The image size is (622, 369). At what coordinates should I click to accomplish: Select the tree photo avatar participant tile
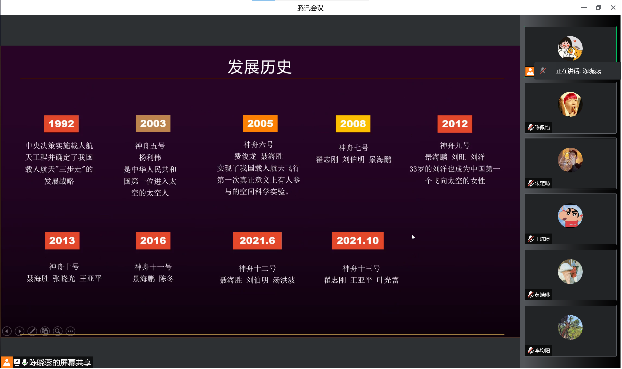pyautogui.click(x=570, y=331)
